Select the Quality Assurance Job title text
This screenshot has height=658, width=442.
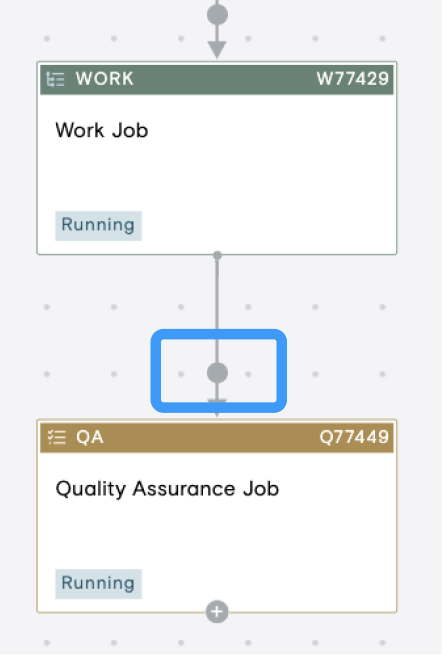(x=167, y=489)
